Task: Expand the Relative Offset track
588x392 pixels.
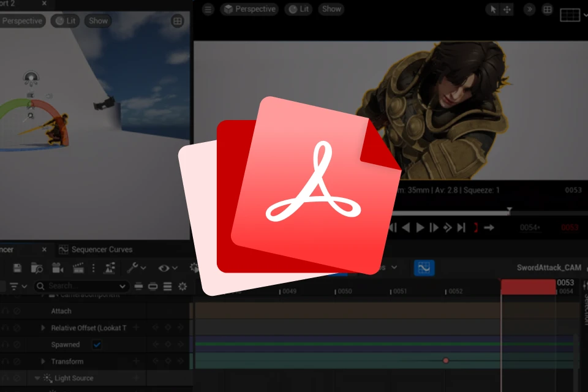Action: coord(43,328)
